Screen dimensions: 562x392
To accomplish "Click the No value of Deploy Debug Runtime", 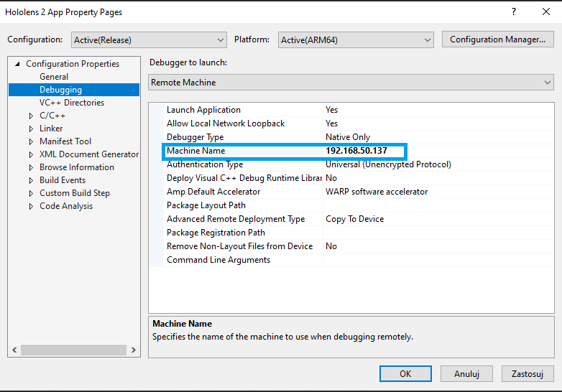I will [x=331, y=178].
